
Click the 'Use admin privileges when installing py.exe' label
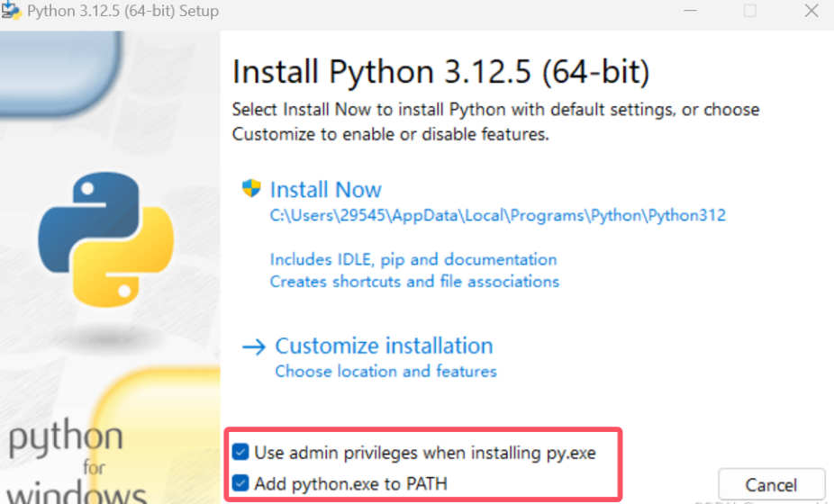425,453
